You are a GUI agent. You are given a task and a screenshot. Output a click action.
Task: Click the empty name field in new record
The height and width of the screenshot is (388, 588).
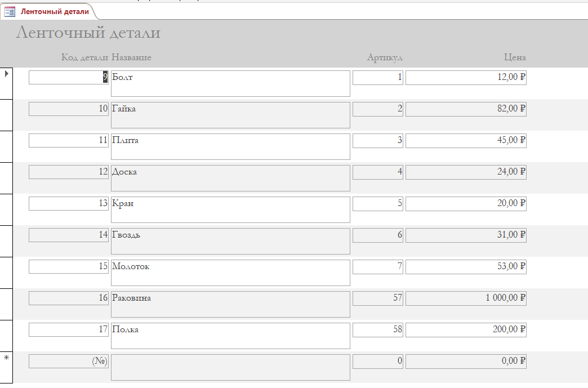pos(230,367)
